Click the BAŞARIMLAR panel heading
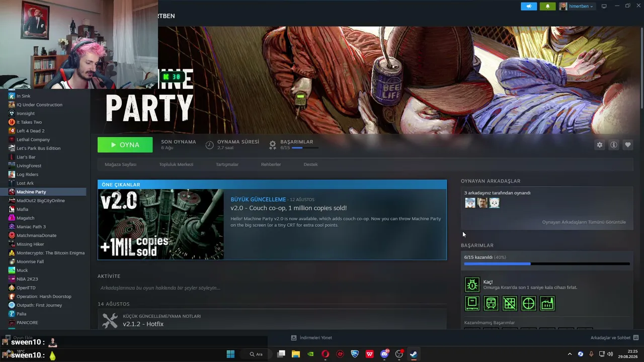Screen dimensions: 644x362 477,245
